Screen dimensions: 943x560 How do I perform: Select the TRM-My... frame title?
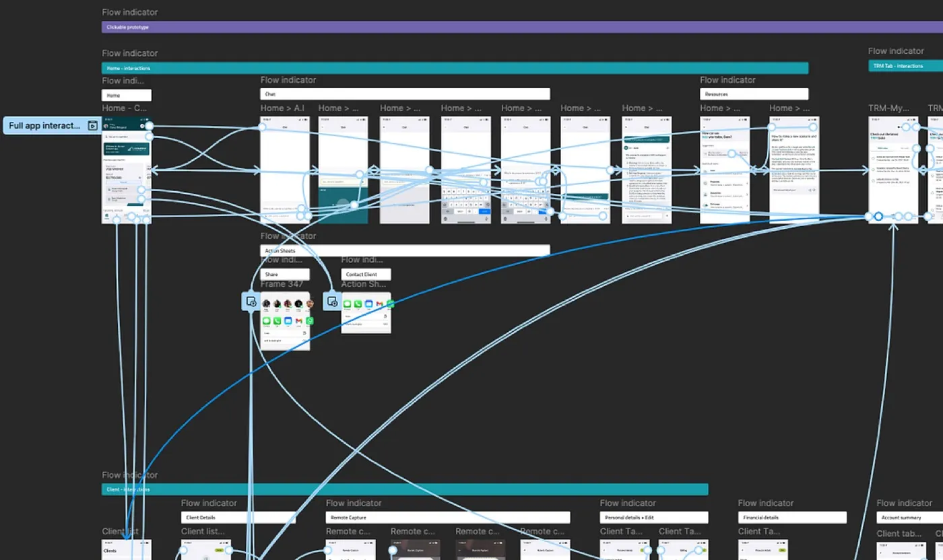pyautogui.click(x=889, y=108)
